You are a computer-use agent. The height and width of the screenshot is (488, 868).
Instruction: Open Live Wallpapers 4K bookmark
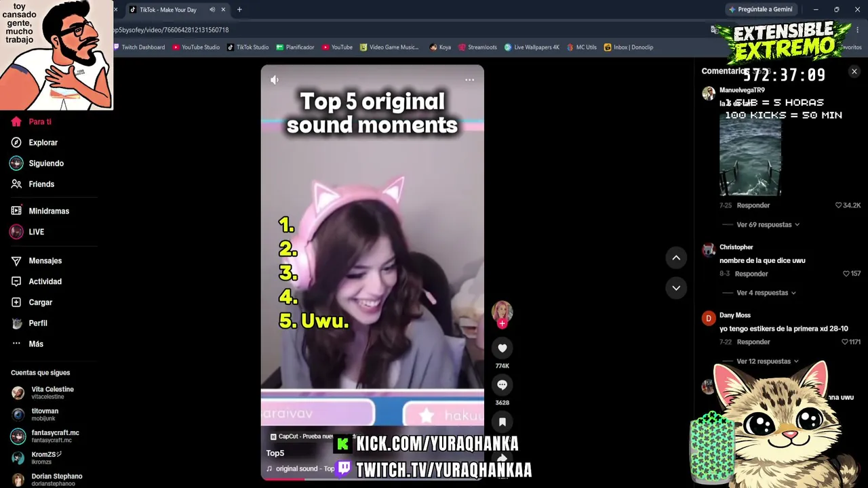(532, 47)
